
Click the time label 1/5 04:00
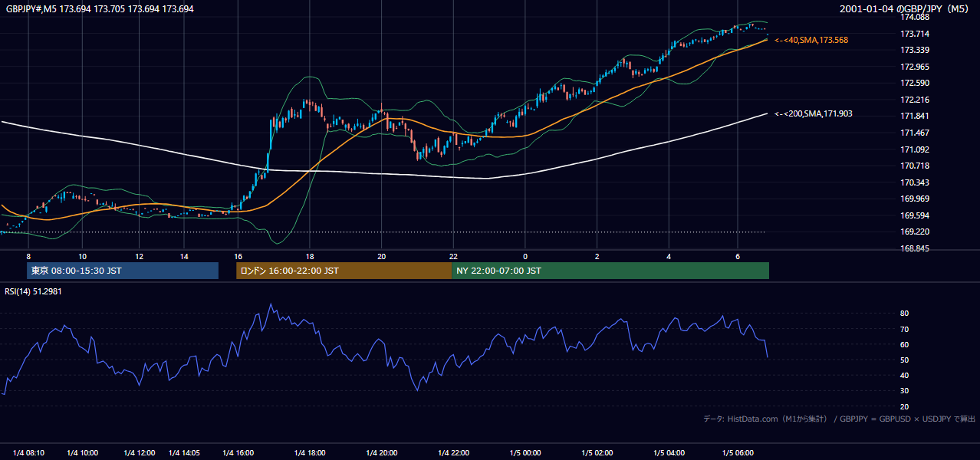coord(669,453)
